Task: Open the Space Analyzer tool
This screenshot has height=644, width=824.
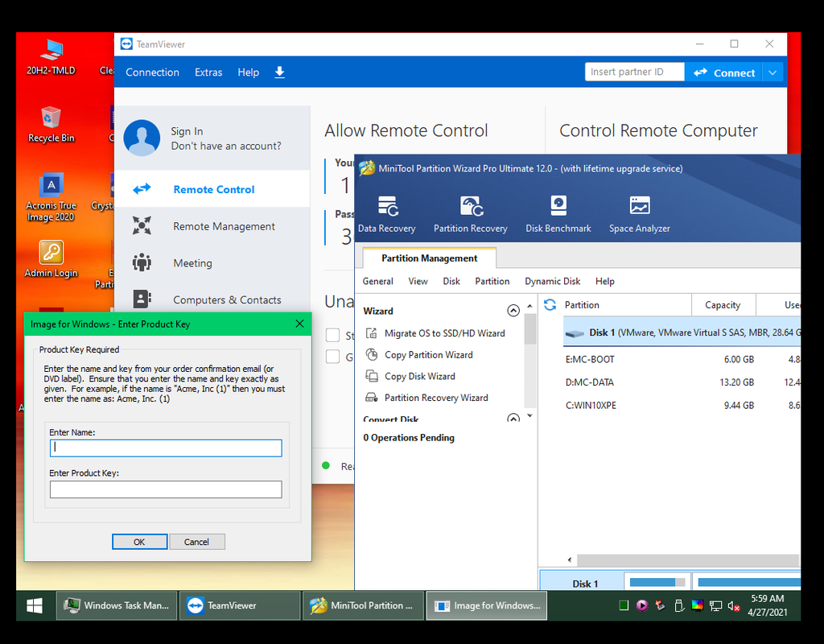Action: (x=640, y=213)
